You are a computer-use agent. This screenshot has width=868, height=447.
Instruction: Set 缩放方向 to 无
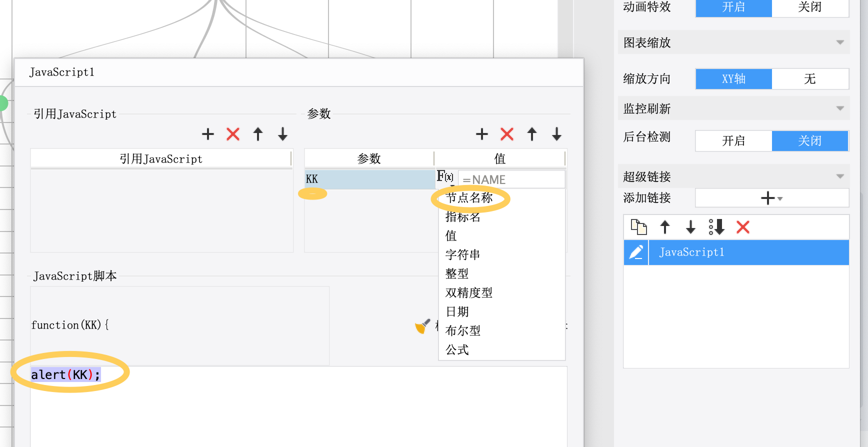(x=810, y=79)
